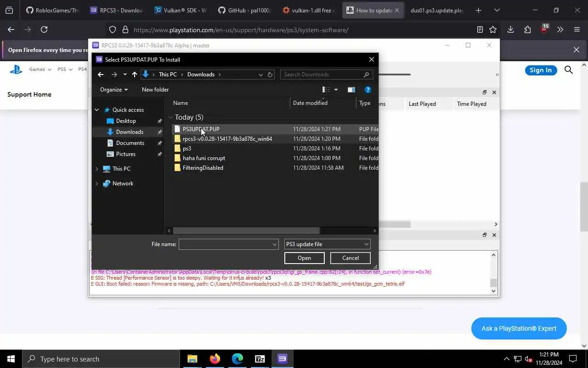Open Support Home link
The image size is (588, 368).
(x=29, y=94)
